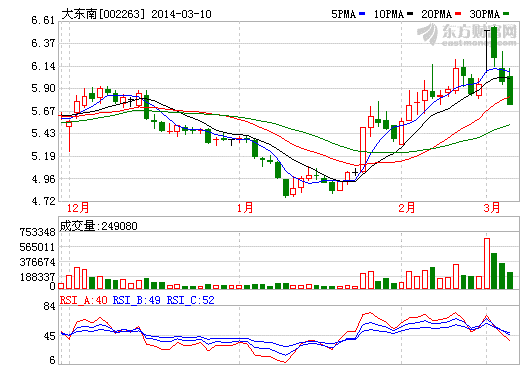Image resolution: width=520 pixels, height=365 pixels.
Task: Click the last green candlestick on the right
Action: (x=510, y=87)
